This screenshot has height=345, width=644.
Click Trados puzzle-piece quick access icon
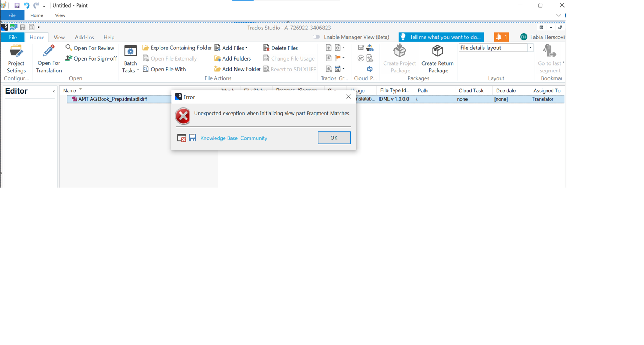pos(14,27)
